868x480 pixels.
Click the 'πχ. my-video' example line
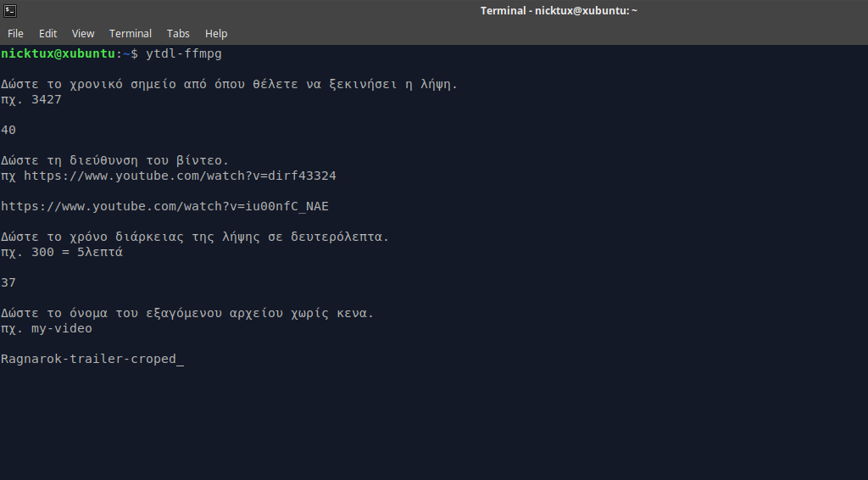pos(47,328)
